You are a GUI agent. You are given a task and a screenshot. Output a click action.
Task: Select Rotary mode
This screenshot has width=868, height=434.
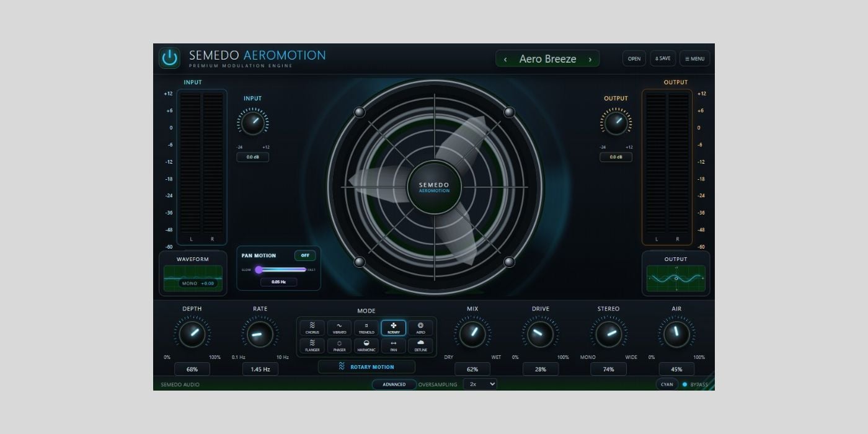point(394,328)
